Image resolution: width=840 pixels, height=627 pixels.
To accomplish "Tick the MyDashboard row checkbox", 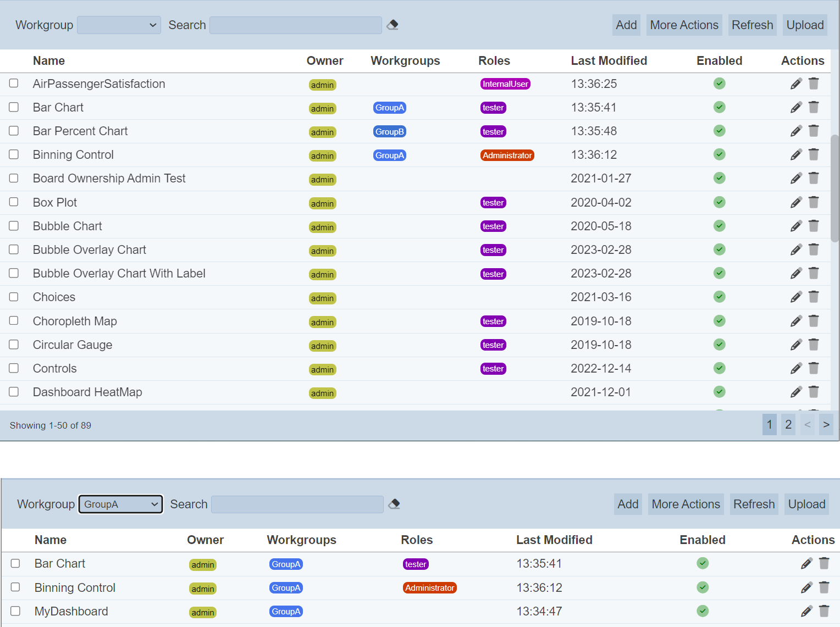I will (15, 611).
